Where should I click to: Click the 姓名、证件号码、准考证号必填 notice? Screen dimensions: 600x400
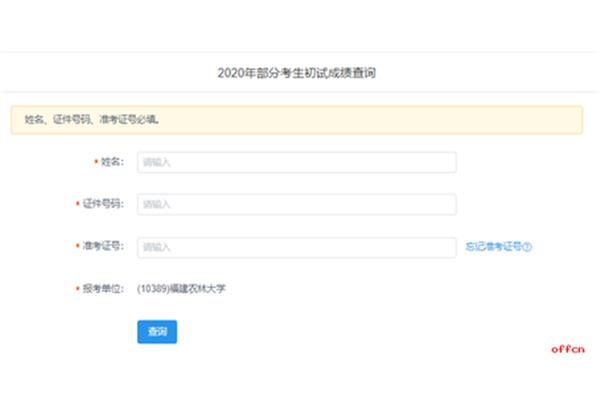point(297,120)
